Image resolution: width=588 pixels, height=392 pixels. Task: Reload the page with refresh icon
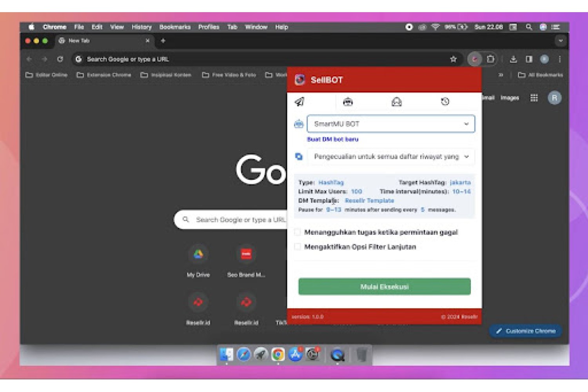60,59
